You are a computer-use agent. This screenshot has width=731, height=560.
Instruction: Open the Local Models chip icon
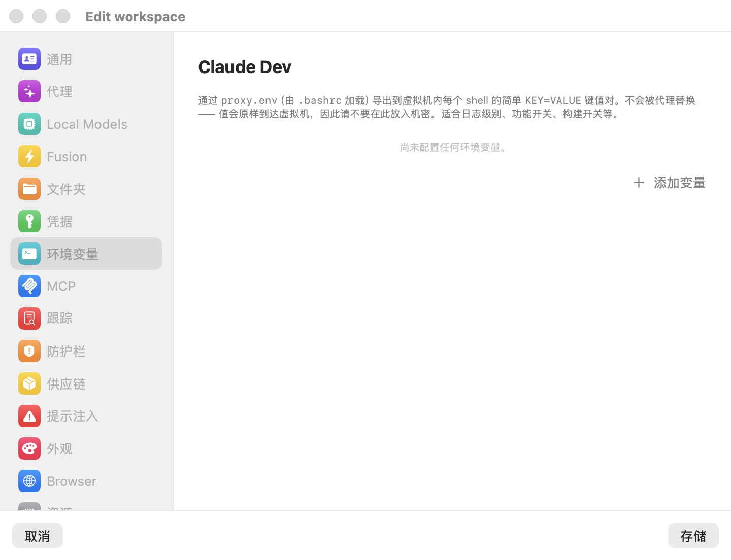(29, 124)
